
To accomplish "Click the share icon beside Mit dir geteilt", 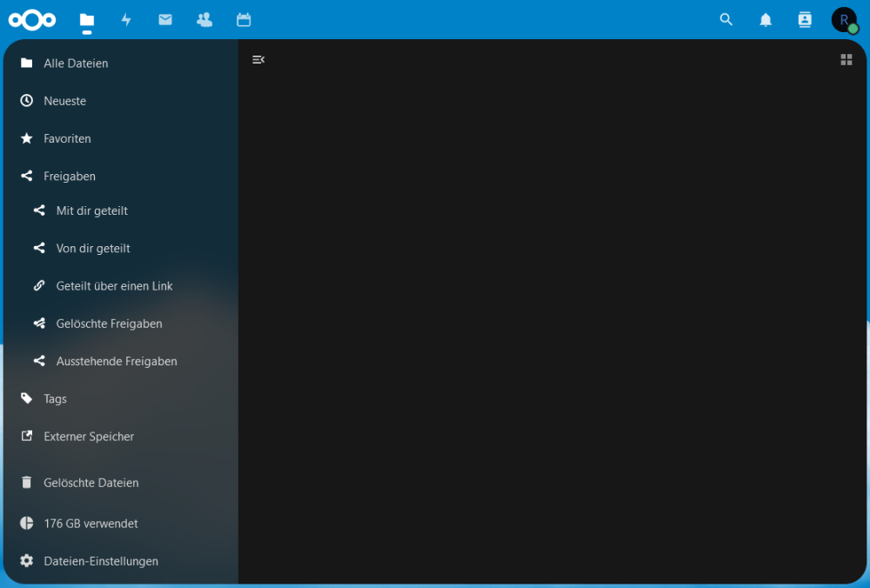I will coord(39,210).
